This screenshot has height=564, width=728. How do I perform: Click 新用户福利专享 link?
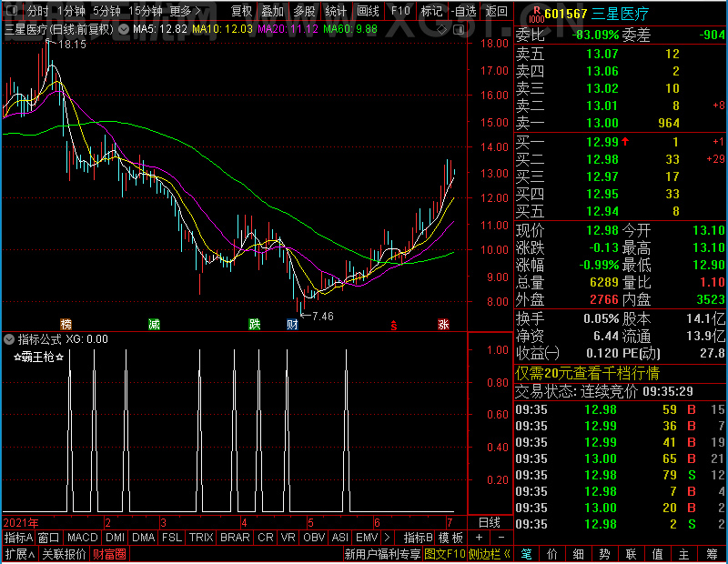[x=382, y=554]
